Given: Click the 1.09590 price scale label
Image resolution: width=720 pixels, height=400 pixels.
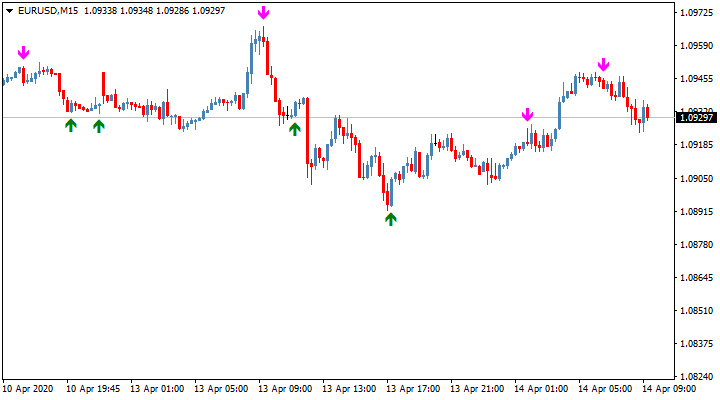Looking at the screenshot, I should [x=696, y=46].
